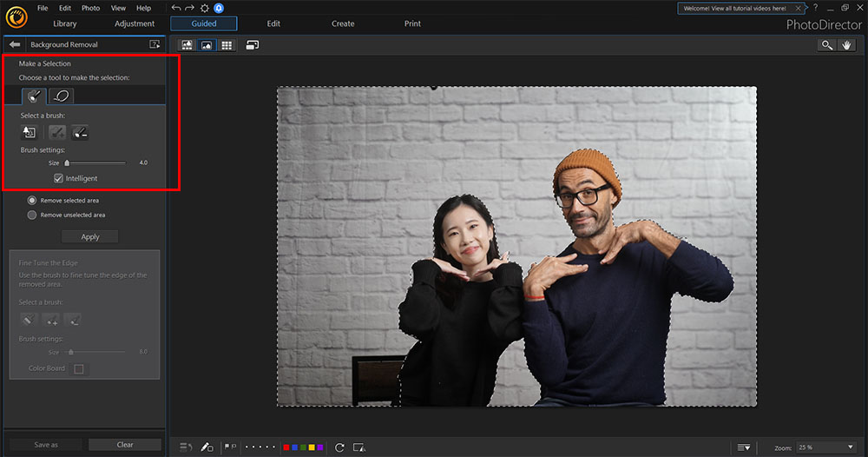
Task: Switch to the Adjustment tab
Action: click(135, 23)
